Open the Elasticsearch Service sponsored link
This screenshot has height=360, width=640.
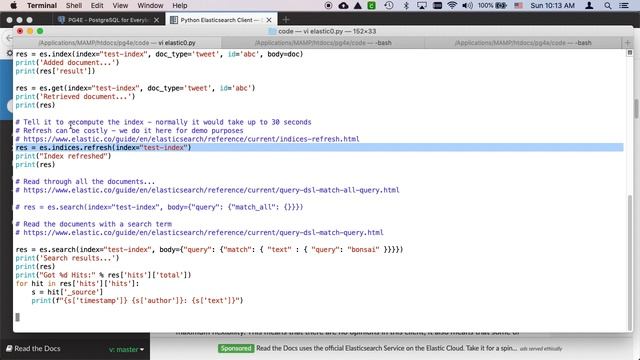pyautogui.click(x=386, y=349)
